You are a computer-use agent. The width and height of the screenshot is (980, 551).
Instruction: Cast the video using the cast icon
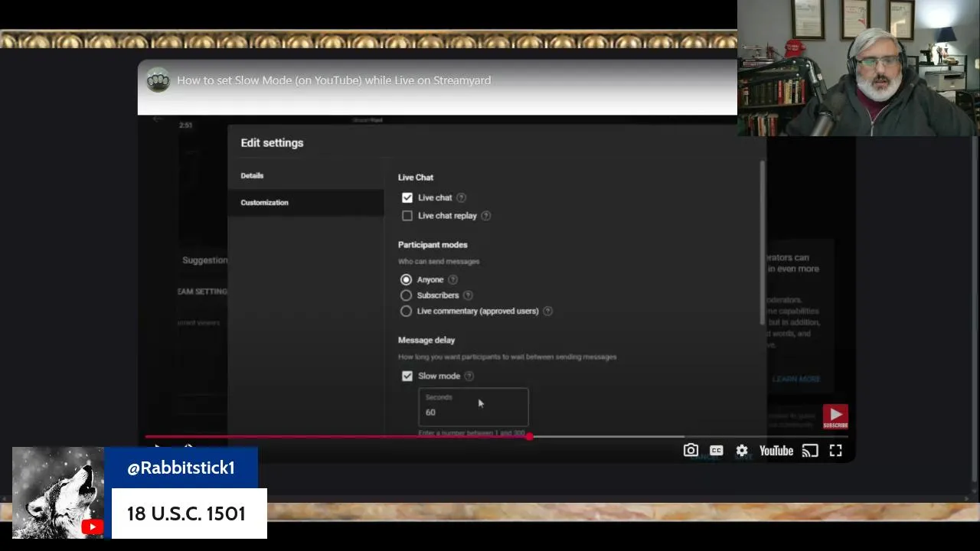(810, 451)
